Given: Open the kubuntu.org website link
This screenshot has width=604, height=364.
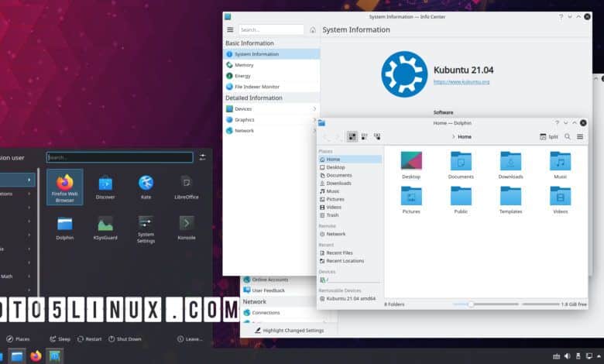Looking at the screenshot, I should [462, 81].
